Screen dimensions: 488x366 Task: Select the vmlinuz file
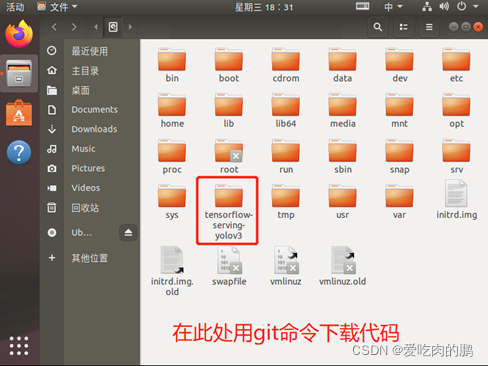click(x=286, y=266)
